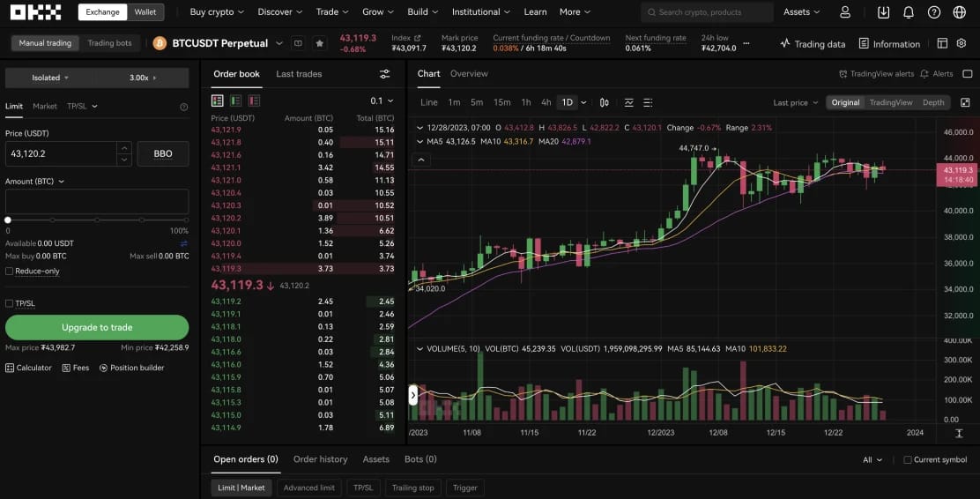Toggle favorite star for BTCUSDT
The image size is (980, 499).
[x=319, y=43]
